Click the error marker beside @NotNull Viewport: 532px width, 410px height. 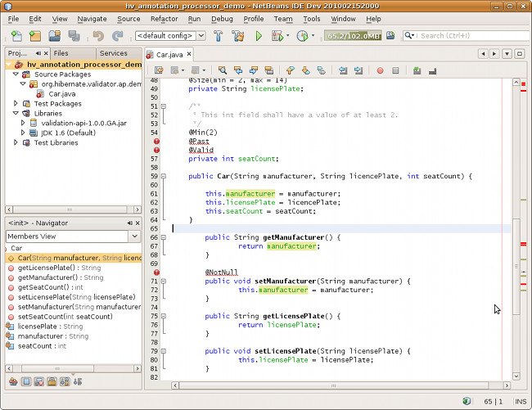tap(156, 273)
